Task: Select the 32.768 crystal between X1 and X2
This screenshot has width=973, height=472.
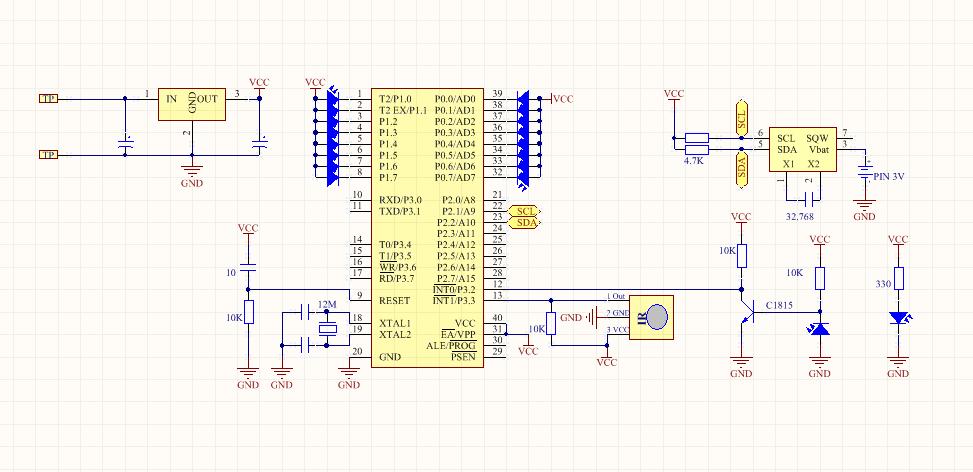Action: point(808,200)
